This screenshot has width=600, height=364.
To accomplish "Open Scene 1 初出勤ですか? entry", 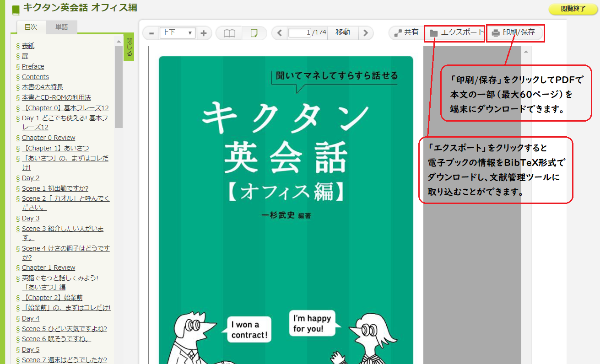I will 55,188.
